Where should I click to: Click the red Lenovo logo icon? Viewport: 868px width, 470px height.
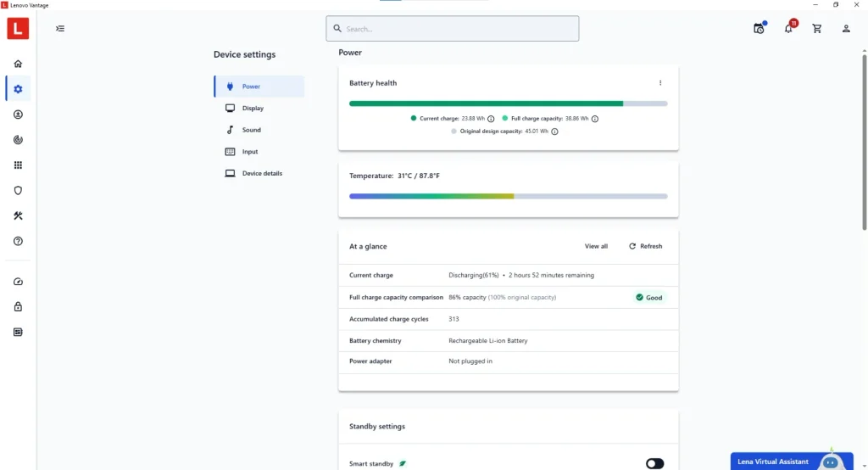point(18,28)
